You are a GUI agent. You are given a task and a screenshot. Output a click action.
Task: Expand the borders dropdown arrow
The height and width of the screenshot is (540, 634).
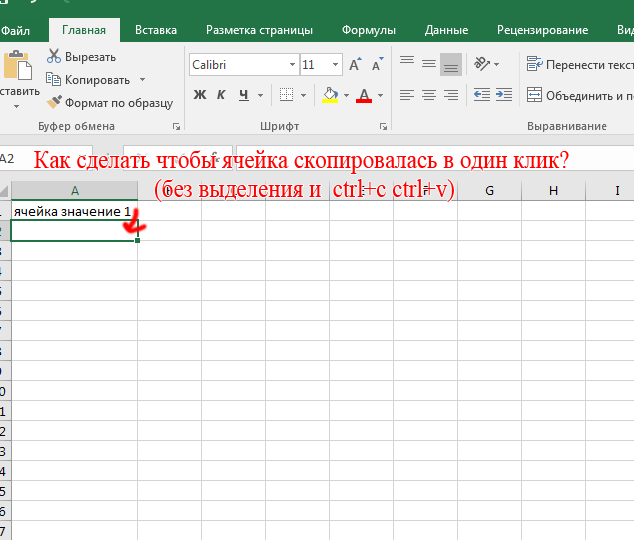coord(303,96)
